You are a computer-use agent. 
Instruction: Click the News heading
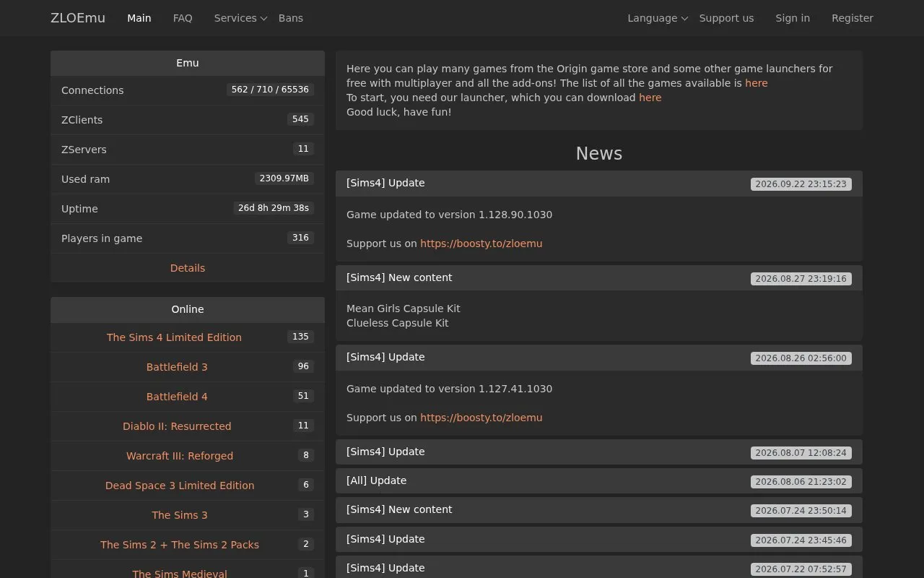pyautogui.click(x=599, y=153)
